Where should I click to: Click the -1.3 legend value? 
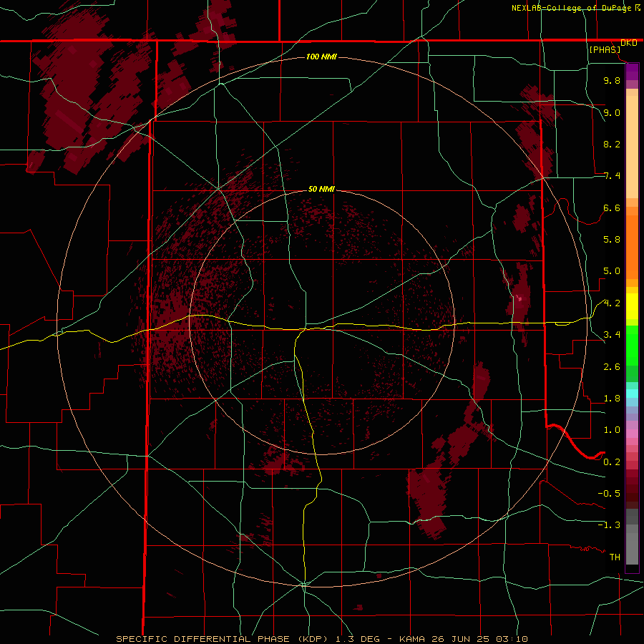(x=609, y=525)
